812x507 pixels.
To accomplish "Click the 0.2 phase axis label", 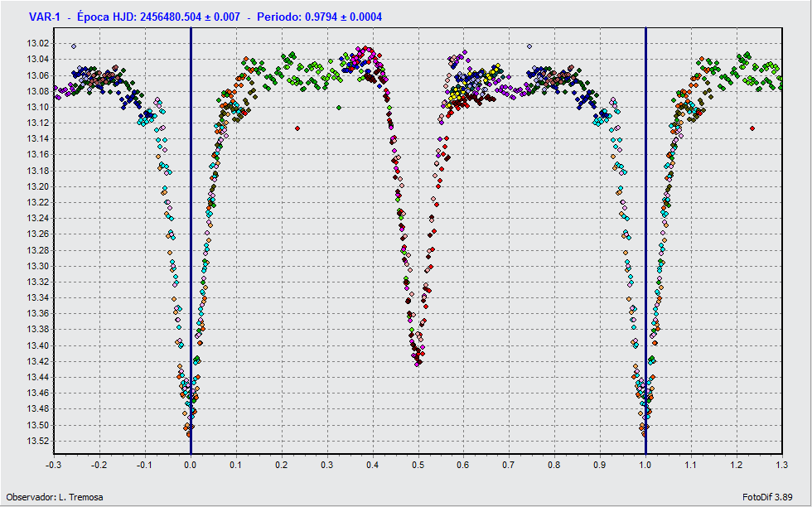I will point(281,465).
